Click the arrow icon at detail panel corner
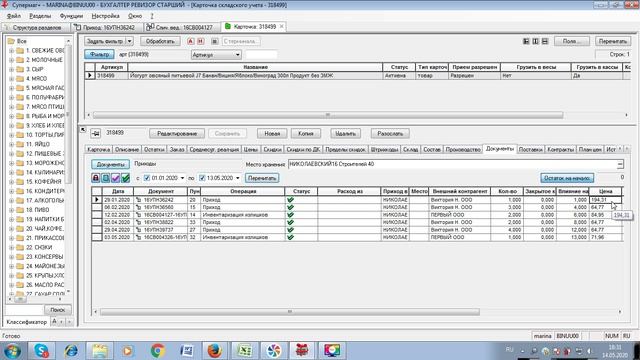 83,129
